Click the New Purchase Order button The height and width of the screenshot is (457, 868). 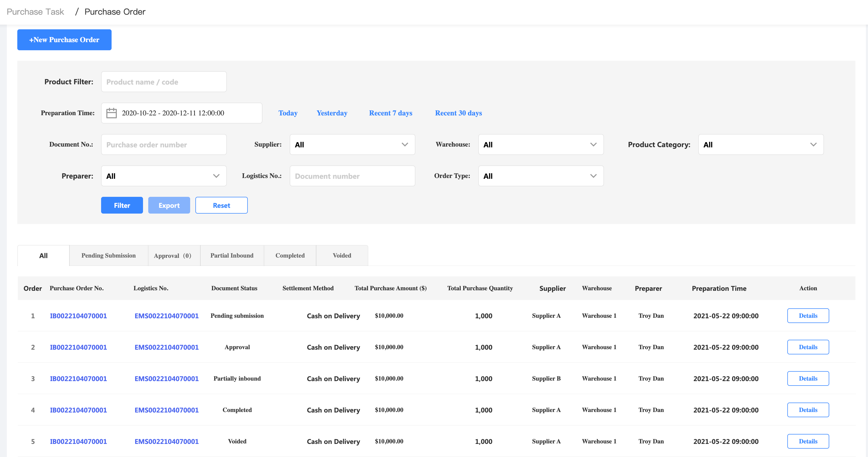pos(64,40)
